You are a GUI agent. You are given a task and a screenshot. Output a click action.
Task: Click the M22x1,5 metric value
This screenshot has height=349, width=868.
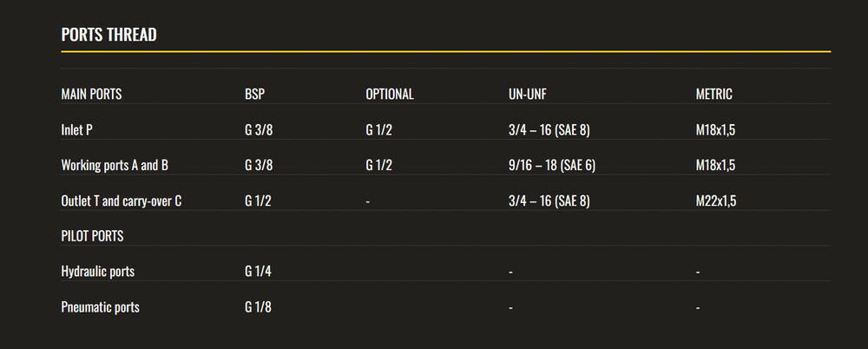[x=716, y=201]
